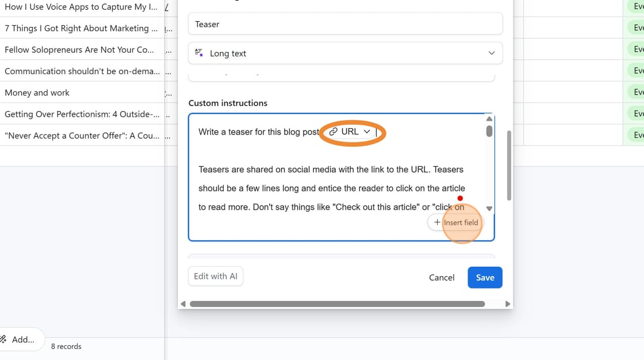644x360 pixels.
Task: Click the right arrow of the horizontal scrollbar
Action: click(507, 303)
